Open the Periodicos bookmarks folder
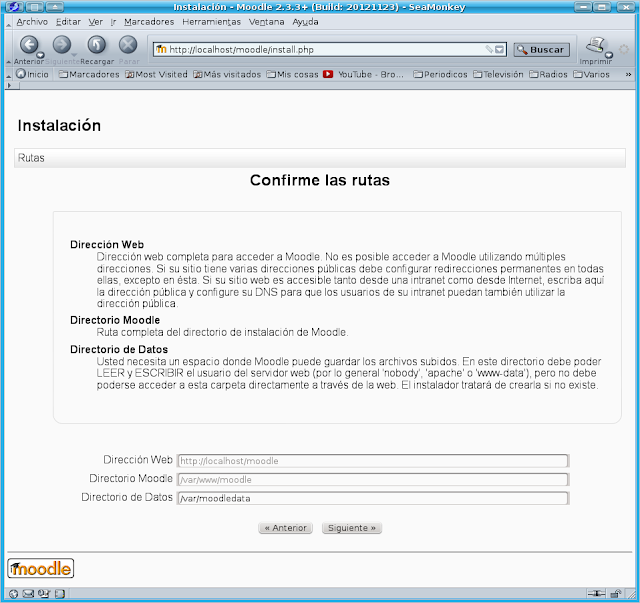640x603 pixels. click(440, 74)
